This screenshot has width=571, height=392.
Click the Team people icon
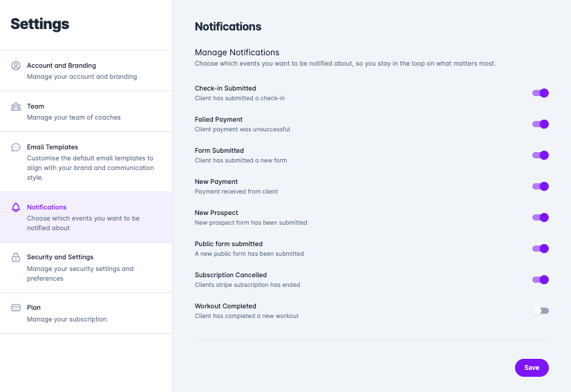(x=16, y=106)
